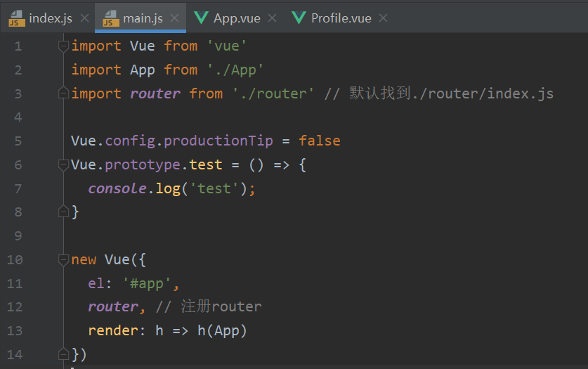588x369 pixels.
Task: Click the Vue logo icon on Profile.vue tab
Action: pos(299,18)
